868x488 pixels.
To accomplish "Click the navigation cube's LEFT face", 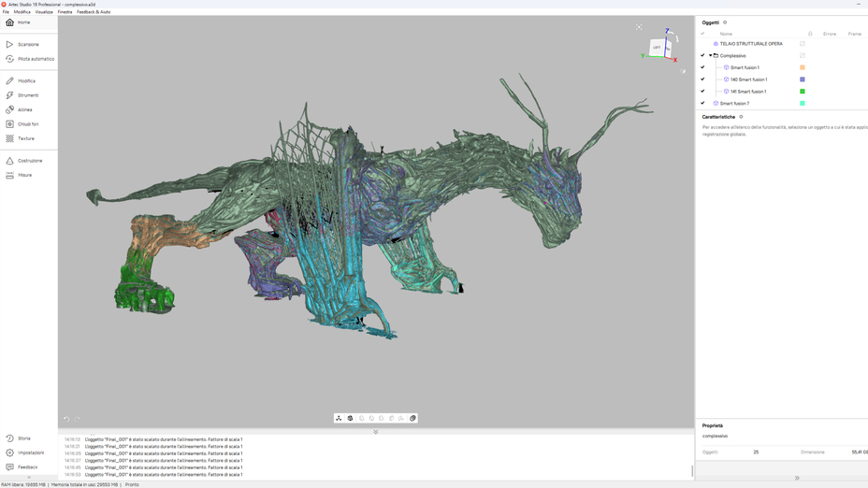I will [657, 48].
